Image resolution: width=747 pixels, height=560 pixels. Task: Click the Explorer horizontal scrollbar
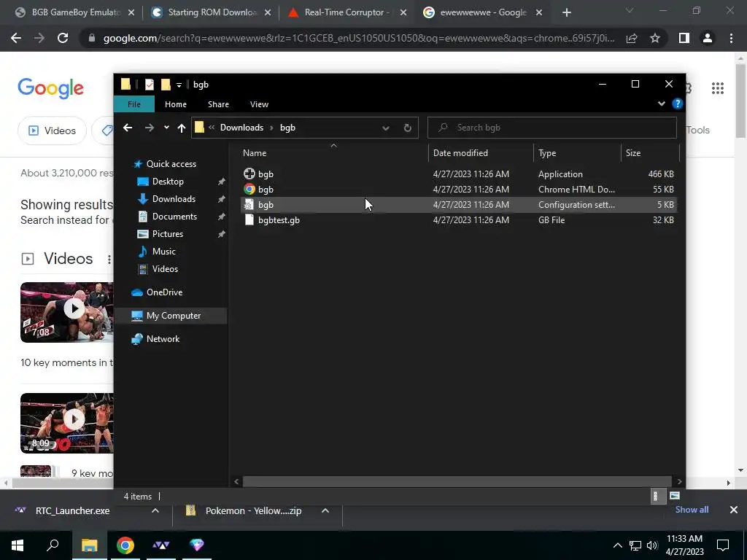coord(457,481)
